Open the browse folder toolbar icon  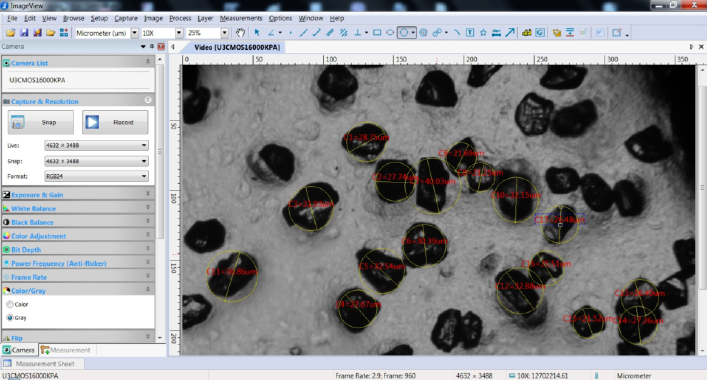pos(50,33)
